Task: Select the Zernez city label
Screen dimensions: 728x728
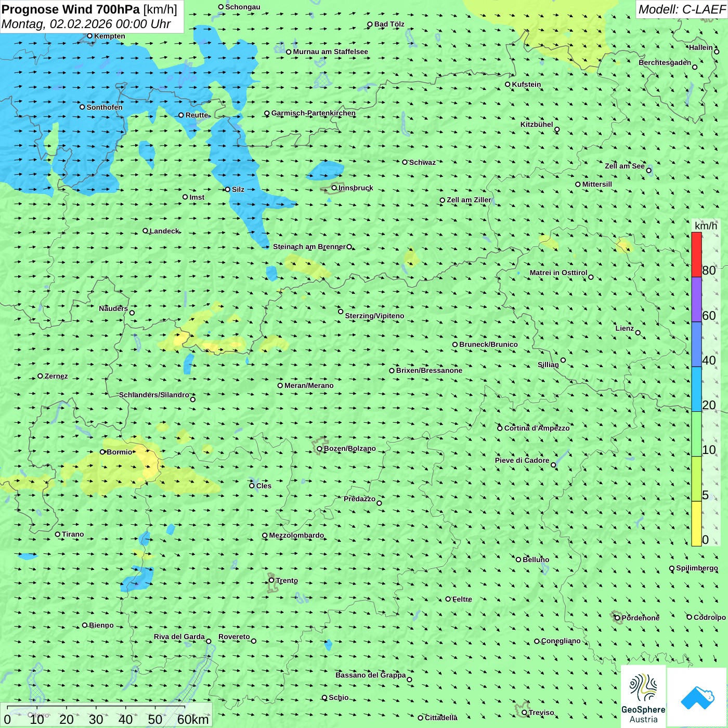Action: (56, 376)
